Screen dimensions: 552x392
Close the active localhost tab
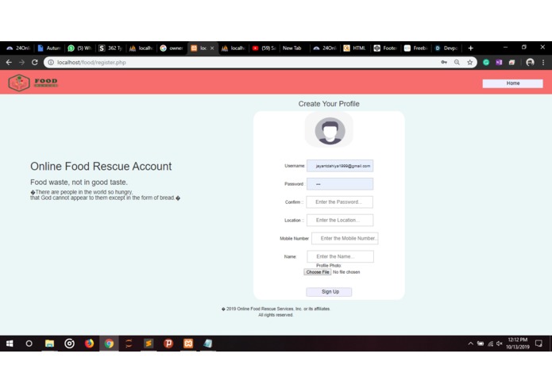click(x=212, y=48)
